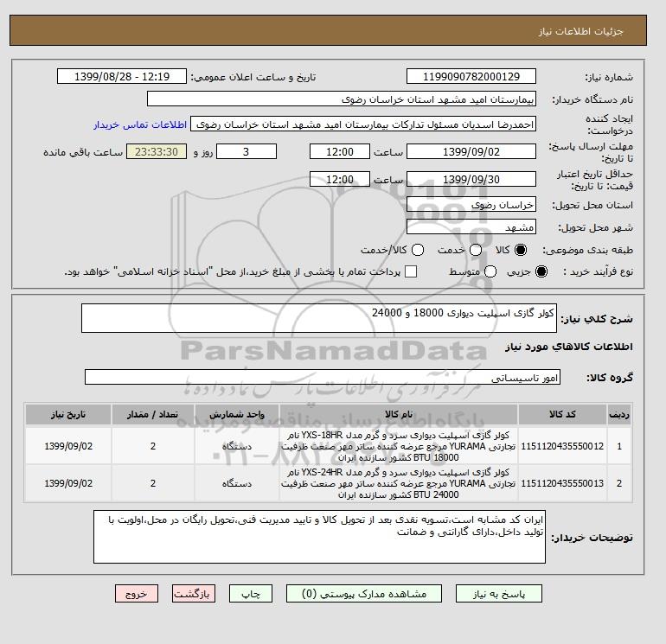Click the response deadline time 12:00 field
666x644 pixels.
[x=340, y=151]
